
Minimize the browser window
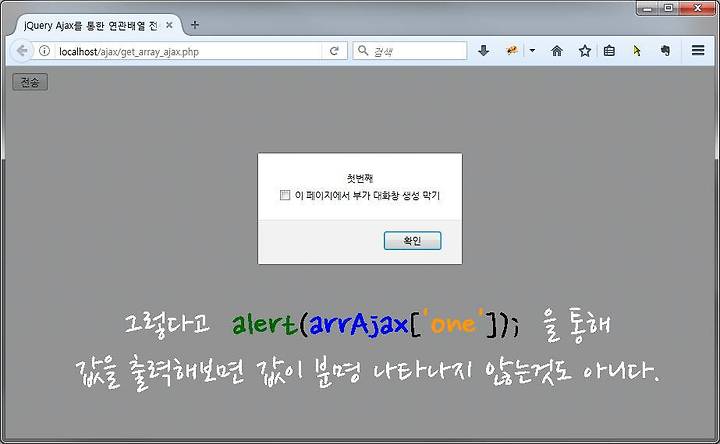[648, 8]
